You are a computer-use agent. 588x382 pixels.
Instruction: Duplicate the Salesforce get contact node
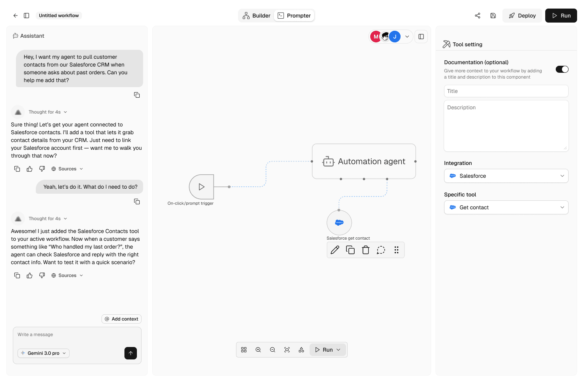point(350,250)
